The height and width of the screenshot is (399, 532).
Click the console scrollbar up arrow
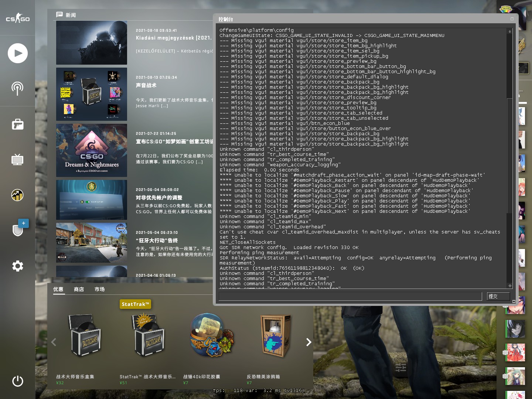pyautogui.click(x=510, y=31)
